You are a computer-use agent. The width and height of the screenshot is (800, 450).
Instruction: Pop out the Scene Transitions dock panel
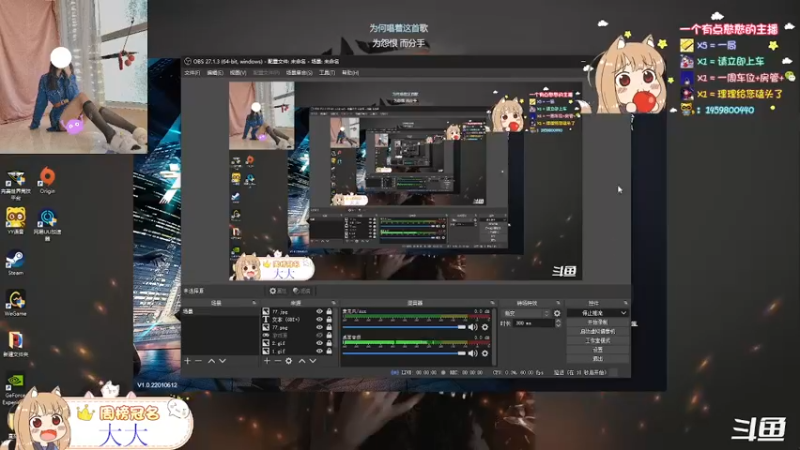tap(558, 303)
